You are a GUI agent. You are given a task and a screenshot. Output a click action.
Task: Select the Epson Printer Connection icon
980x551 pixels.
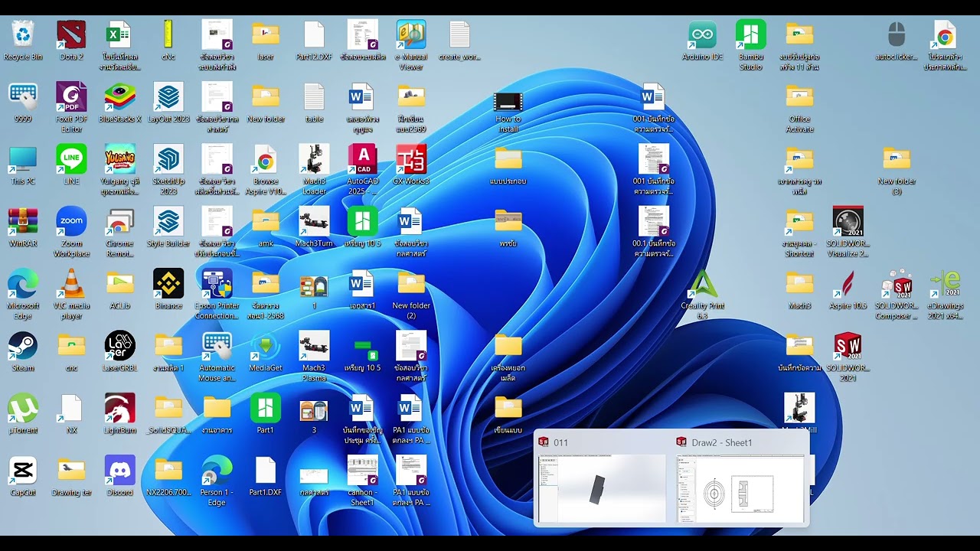click(x=217, y=295)
